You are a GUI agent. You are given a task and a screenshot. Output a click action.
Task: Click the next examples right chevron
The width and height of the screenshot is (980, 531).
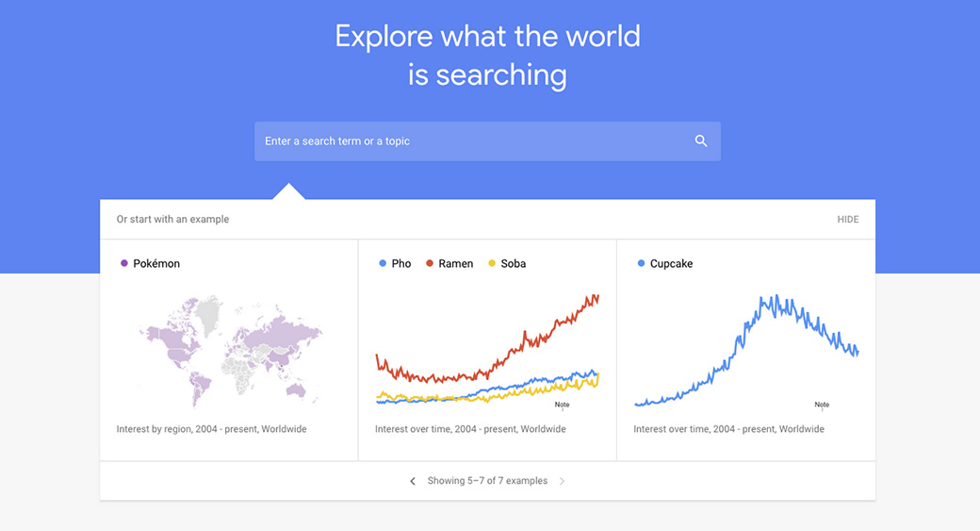click(563, 481)
